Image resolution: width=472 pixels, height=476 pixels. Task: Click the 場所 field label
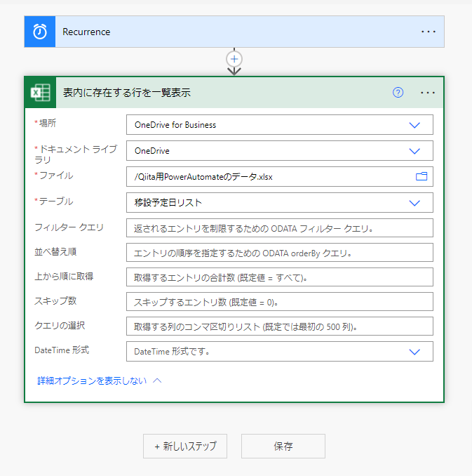point(47,123)
